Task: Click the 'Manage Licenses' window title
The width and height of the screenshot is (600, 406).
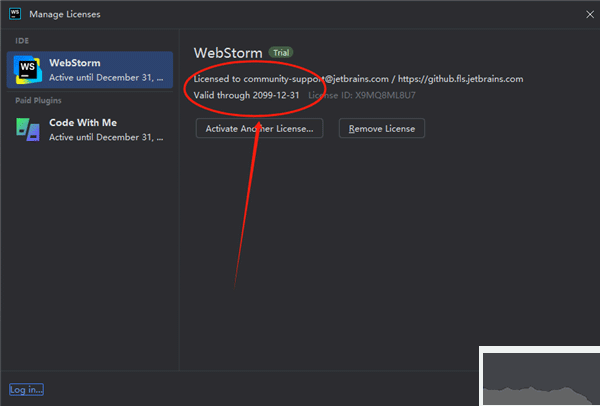Action: click(x=65, y=14)
